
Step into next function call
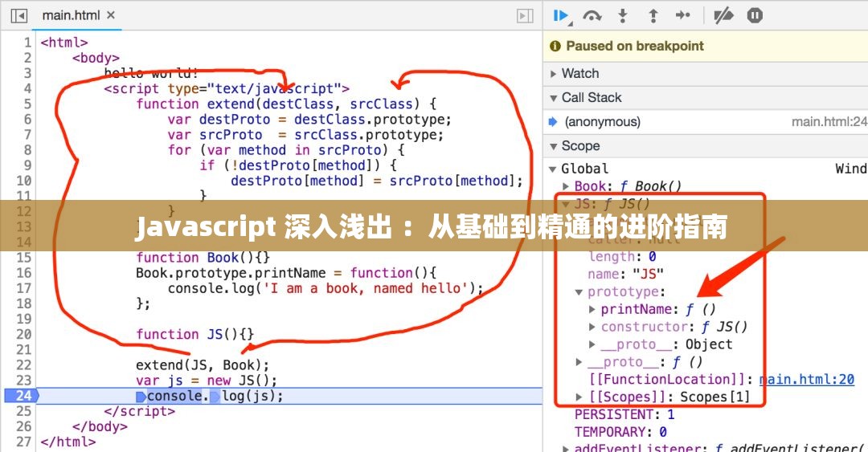[x=623, y=15]
